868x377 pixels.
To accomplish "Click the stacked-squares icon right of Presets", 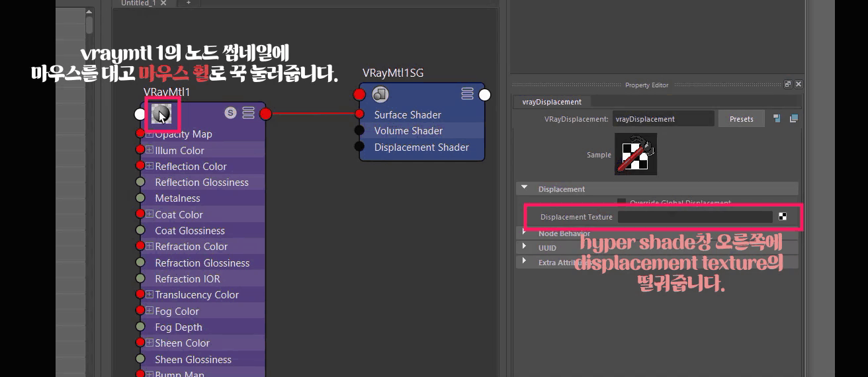I will [793, 118].
